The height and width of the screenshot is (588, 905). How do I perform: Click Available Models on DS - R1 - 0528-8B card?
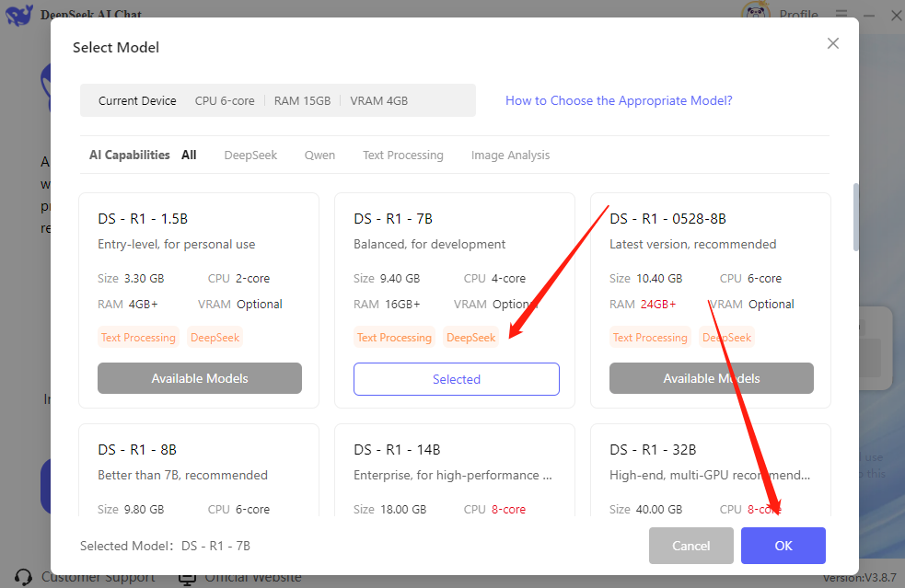[712, 378]
